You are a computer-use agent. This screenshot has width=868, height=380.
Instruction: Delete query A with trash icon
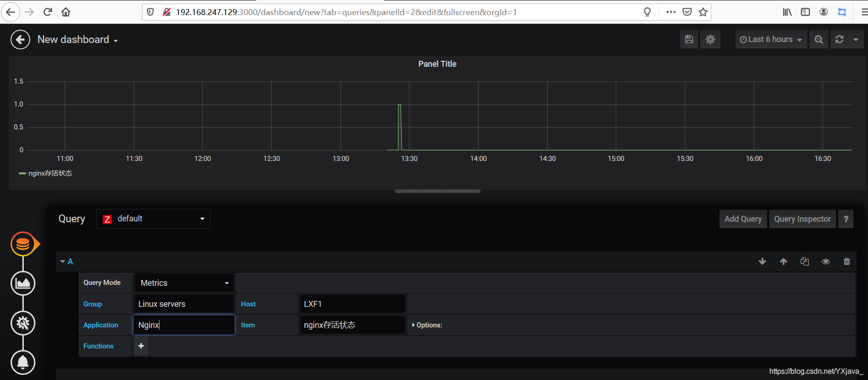[x=847, y=262]
